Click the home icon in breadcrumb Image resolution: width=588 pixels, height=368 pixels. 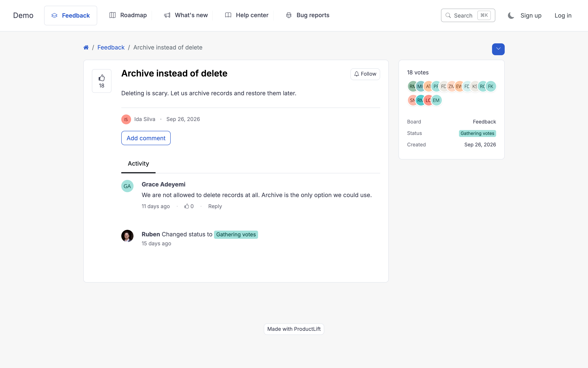click(x=86, y=47)
